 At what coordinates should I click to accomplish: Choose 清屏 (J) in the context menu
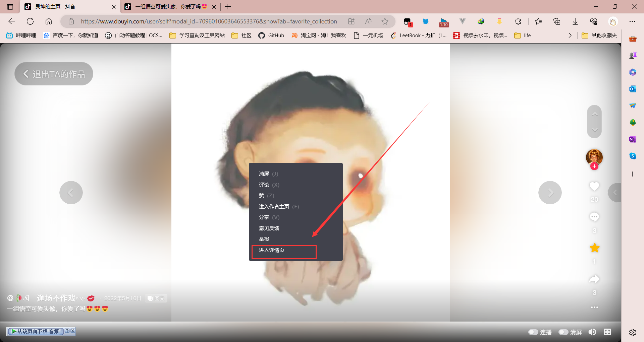[x=269, y=174]
